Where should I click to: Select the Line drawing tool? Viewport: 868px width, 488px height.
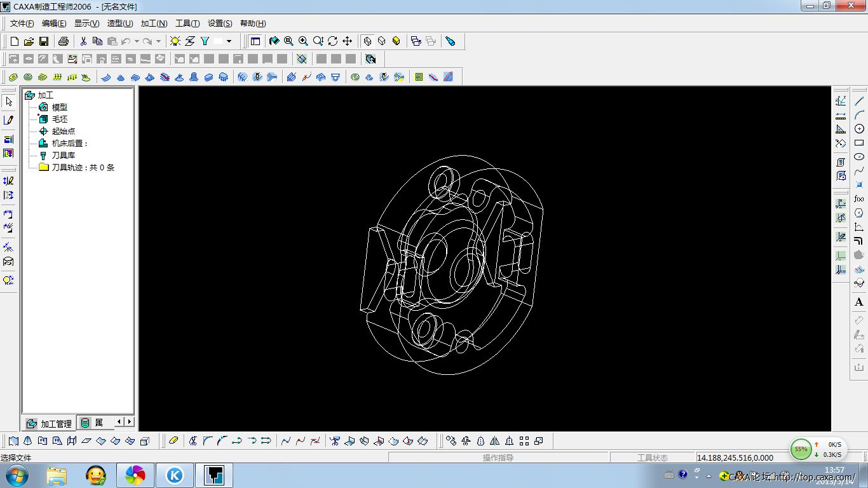click(x=859, y=101)
